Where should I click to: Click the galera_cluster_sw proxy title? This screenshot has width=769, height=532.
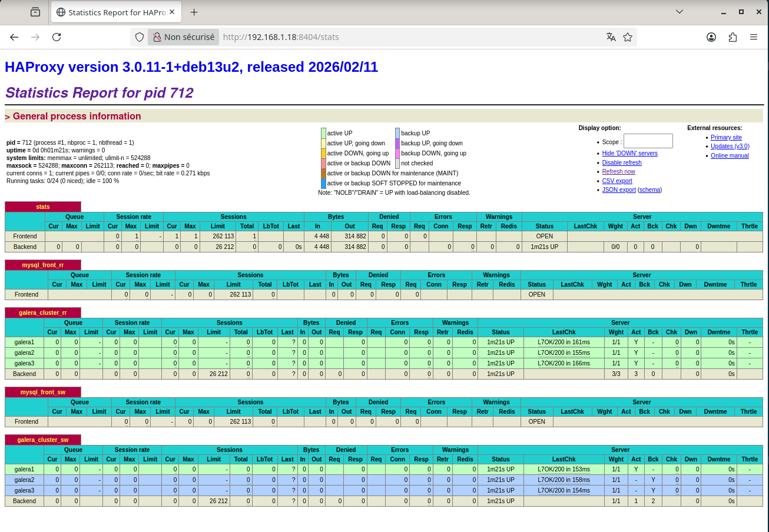[43, 440]
